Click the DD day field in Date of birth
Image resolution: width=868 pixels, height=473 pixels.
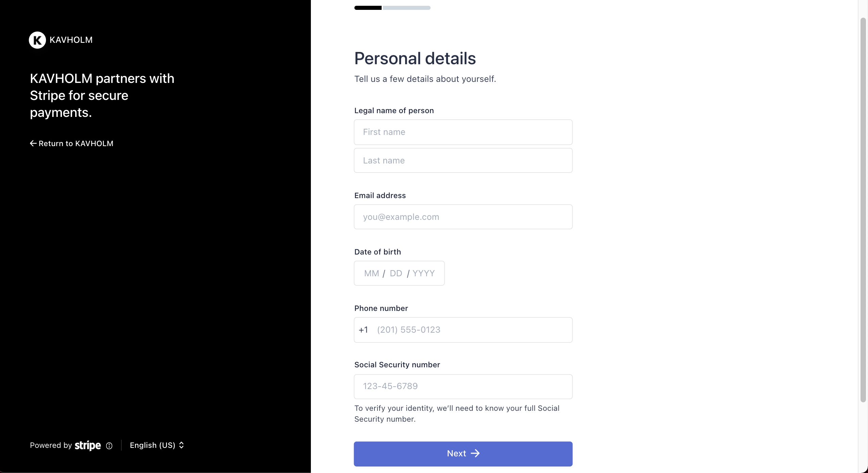(x=396, y=273)
